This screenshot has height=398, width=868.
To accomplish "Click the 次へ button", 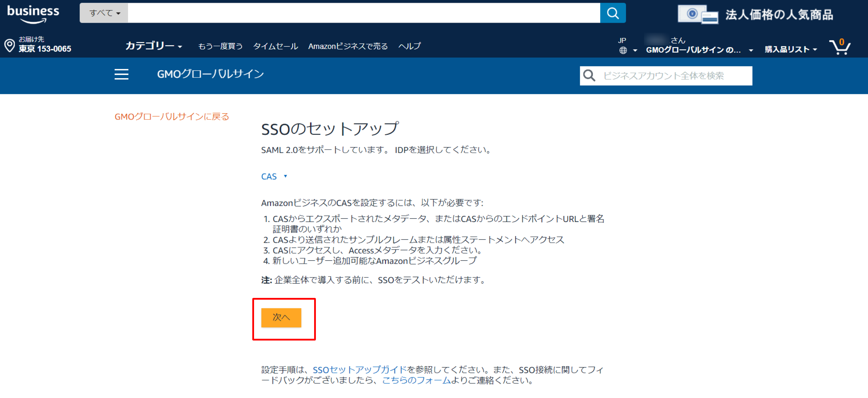I will (281, 317).
